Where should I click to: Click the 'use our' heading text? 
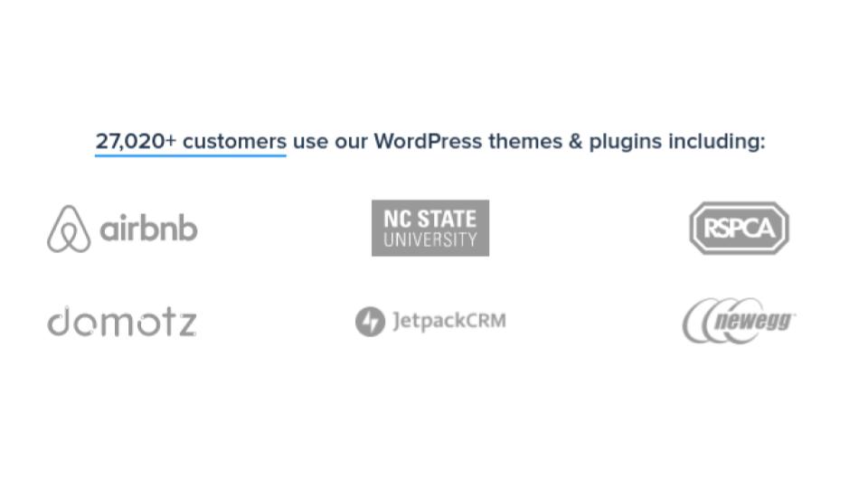click(330, 142)
